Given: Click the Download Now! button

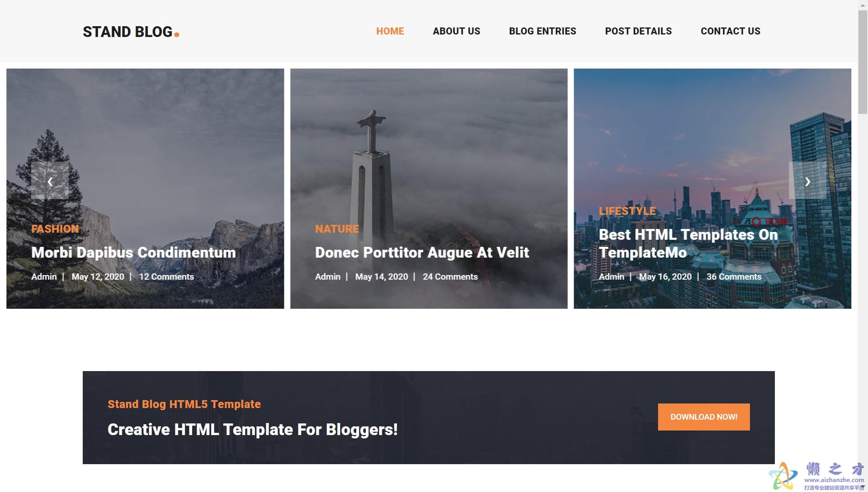Looking at the screenshot, I should click(704, 417).
